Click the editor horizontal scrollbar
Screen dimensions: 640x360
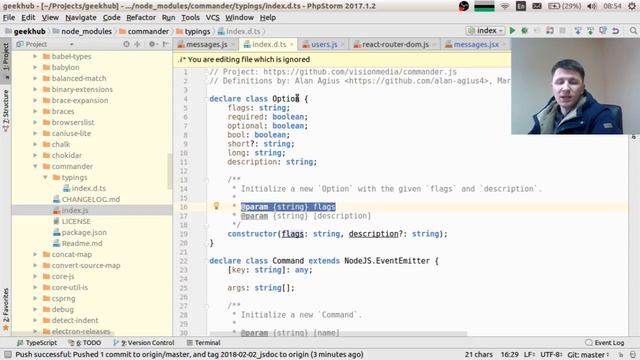[x=339, y=334]
